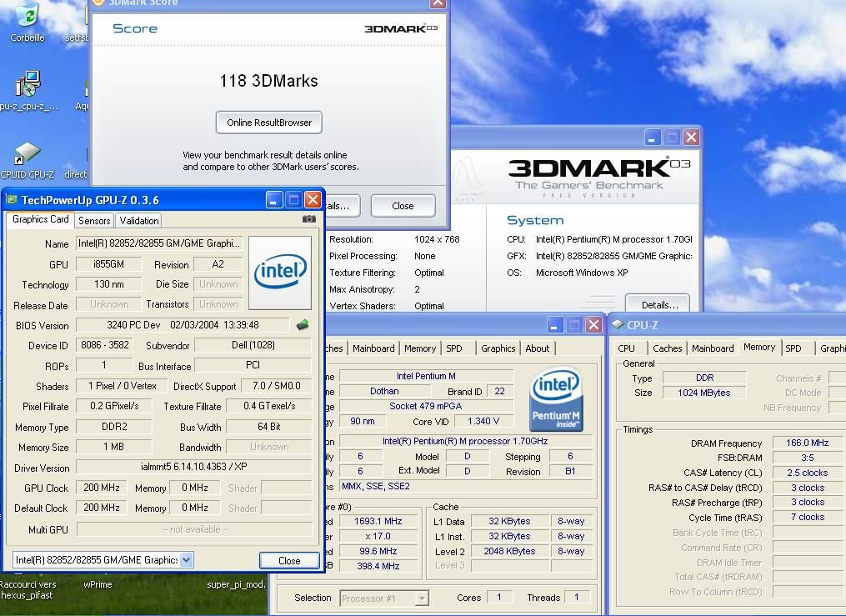Click the 3DMark03 Resolution 1024 x 768 value
Screen dimensions: 846x616
point(437,239)
